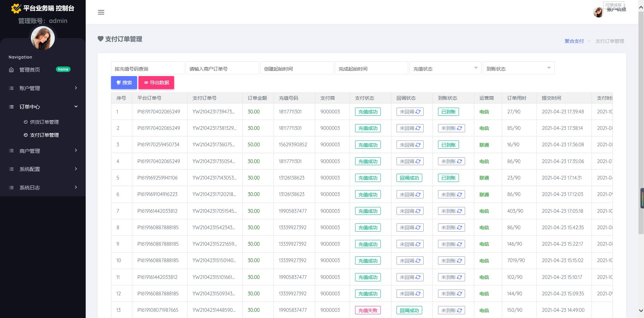Focus the 请输入商户订单号 input field
The image size is (644, 318).
click(222, 68)
